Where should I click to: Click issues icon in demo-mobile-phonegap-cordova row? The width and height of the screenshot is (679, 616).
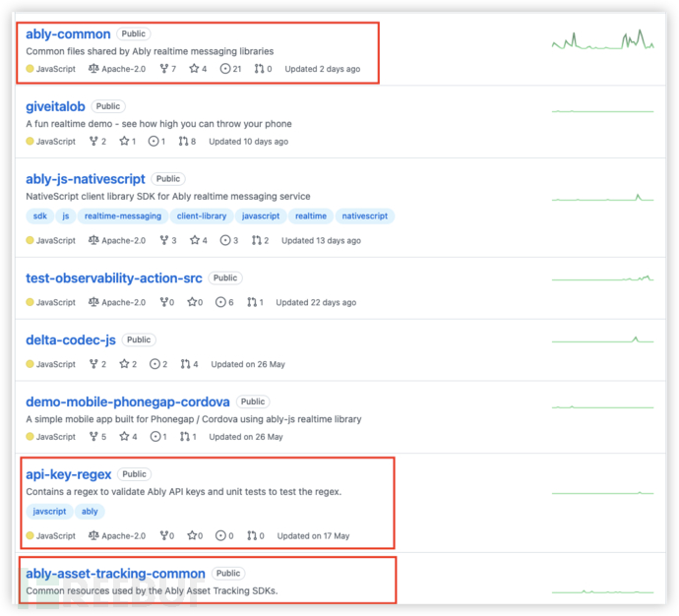coord(155,436)
